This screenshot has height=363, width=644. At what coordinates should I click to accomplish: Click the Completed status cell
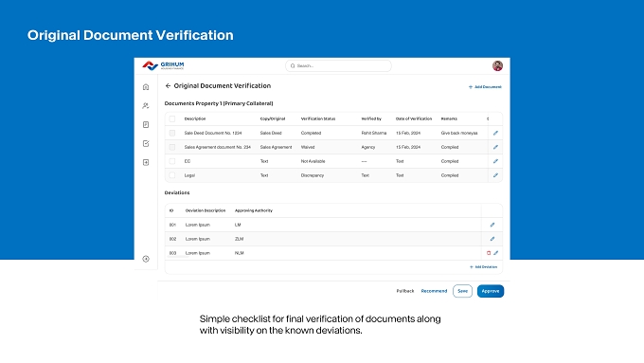pyautogui.click(x=311, y=133)
